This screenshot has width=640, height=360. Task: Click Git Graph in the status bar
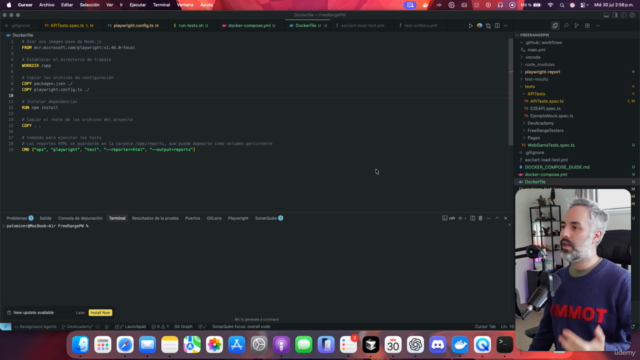[x=183, y=327]
